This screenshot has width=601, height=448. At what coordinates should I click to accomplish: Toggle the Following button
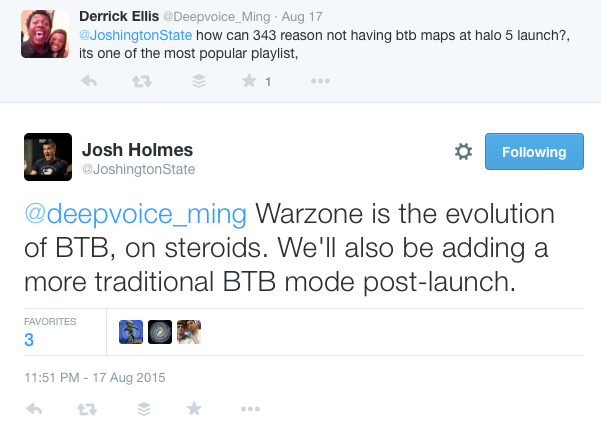534,151
